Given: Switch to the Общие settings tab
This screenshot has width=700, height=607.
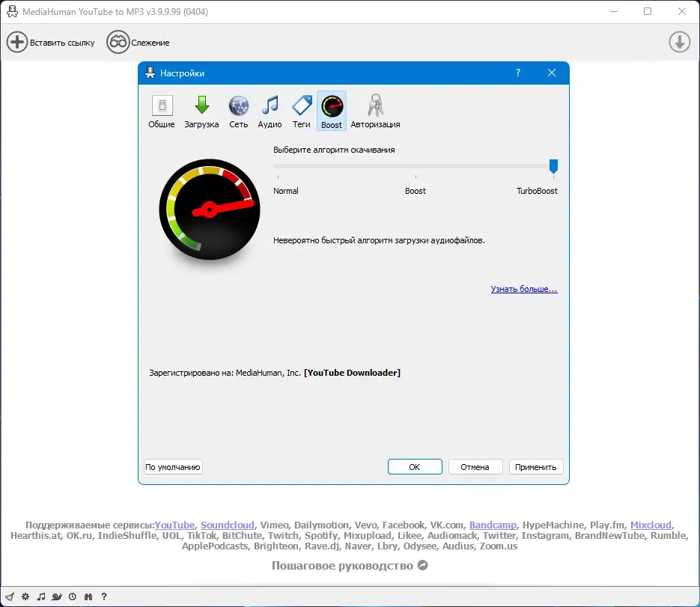Looking at the screenshot, I should (x=162, y=112).
